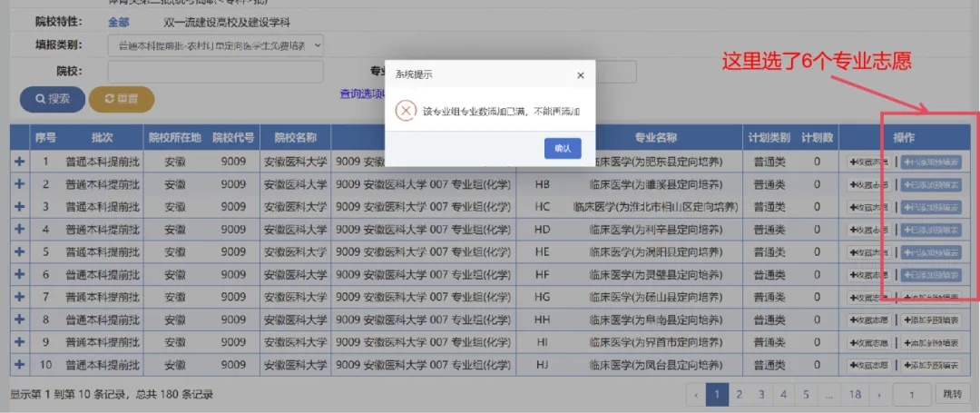Go to page 3 in pagination

[761, 394]
